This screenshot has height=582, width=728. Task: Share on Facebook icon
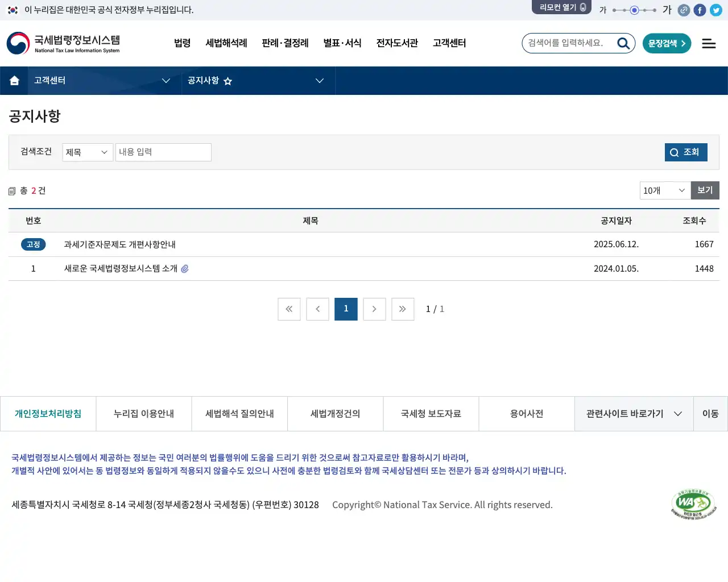point(700,10)
